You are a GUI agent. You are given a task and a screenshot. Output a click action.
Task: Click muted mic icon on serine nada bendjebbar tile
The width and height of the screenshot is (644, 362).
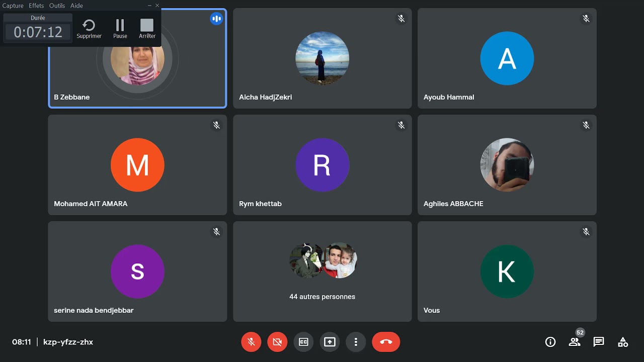point(216,232)
